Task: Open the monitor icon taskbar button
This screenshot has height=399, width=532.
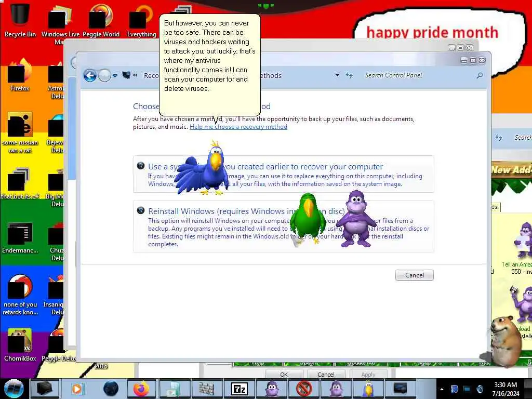Action: [x=401, y=389]
